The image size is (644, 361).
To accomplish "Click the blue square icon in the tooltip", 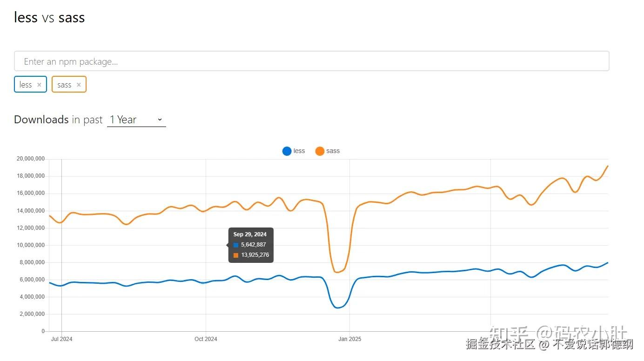I will (235, 244).
